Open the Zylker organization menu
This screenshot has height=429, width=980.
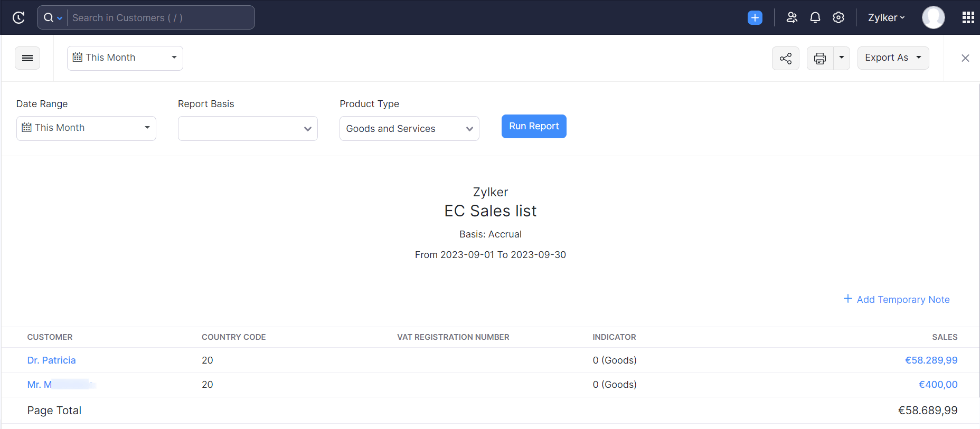[886, 17]
